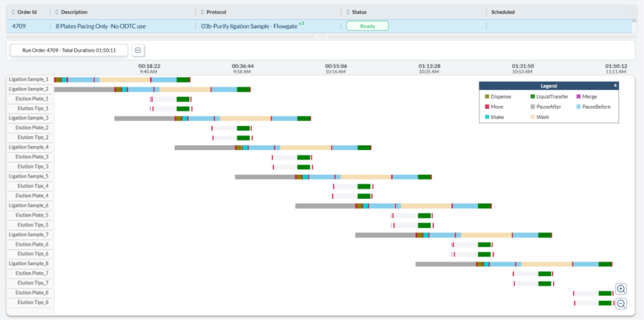Image resolution: width=644 pixels, height=320 pixels.
Task: Click the plus icon beside Run Order
Action: point(138,50)
